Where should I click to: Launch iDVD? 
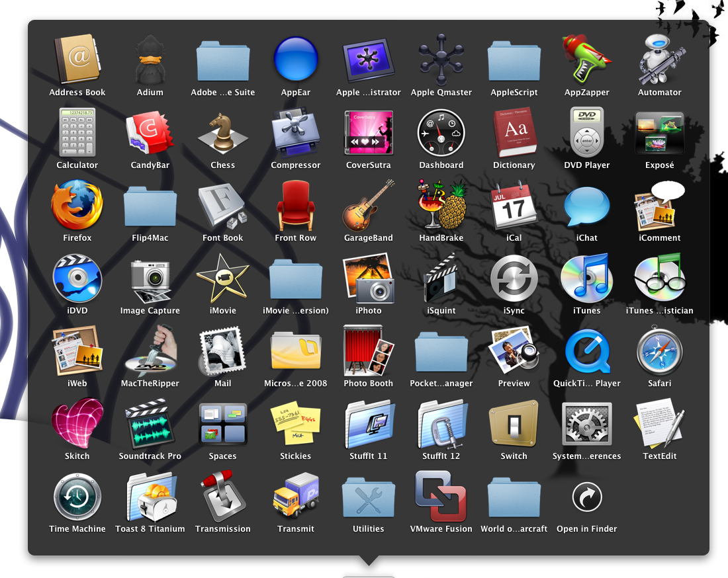click(x=77, y=278)
